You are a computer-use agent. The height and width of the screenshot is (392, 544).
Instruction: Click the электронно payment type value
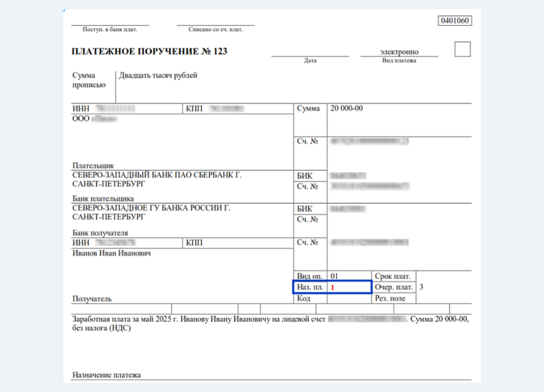point(399,52)
